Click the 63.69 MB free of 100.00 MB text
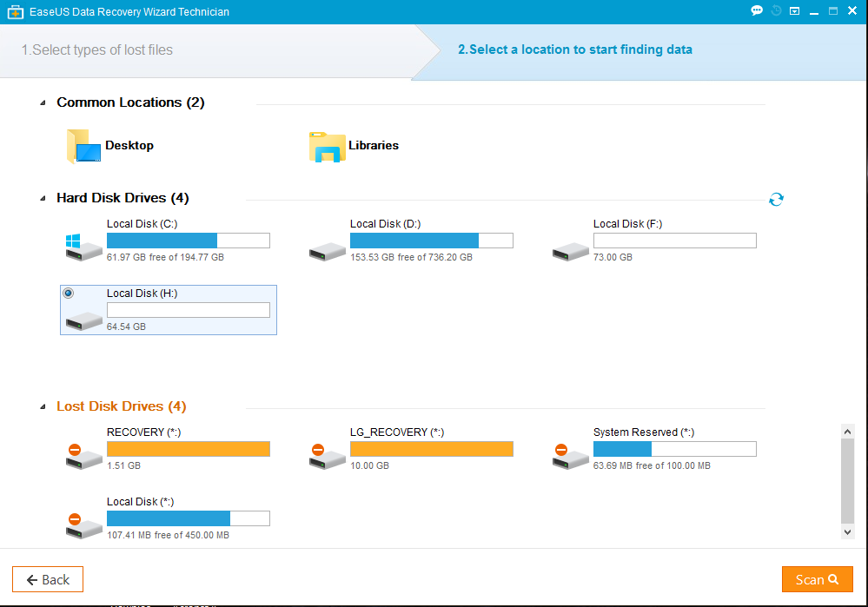Screen dimensions: 868x607 click(652, 466)
